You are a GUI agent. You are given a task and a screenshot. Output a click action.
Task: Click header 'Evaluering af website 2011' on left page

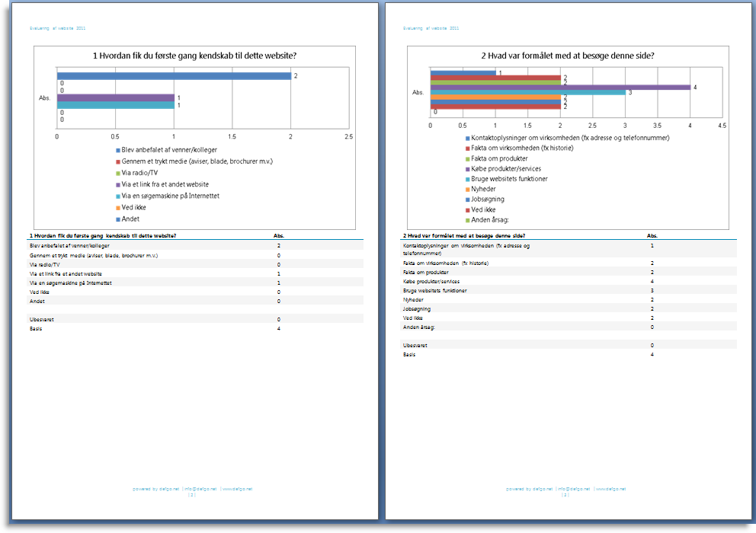point(57,28)
